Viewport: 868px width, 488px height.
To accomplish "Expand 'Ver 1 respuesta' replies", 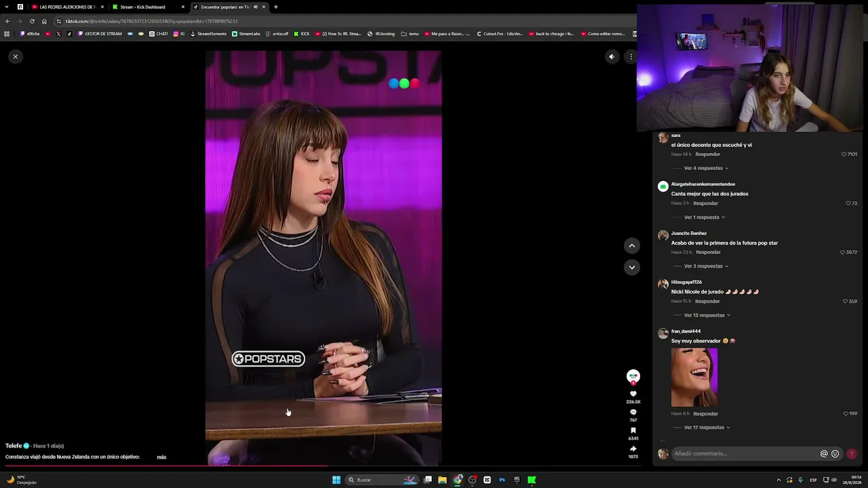I will [x=705, y=218].
